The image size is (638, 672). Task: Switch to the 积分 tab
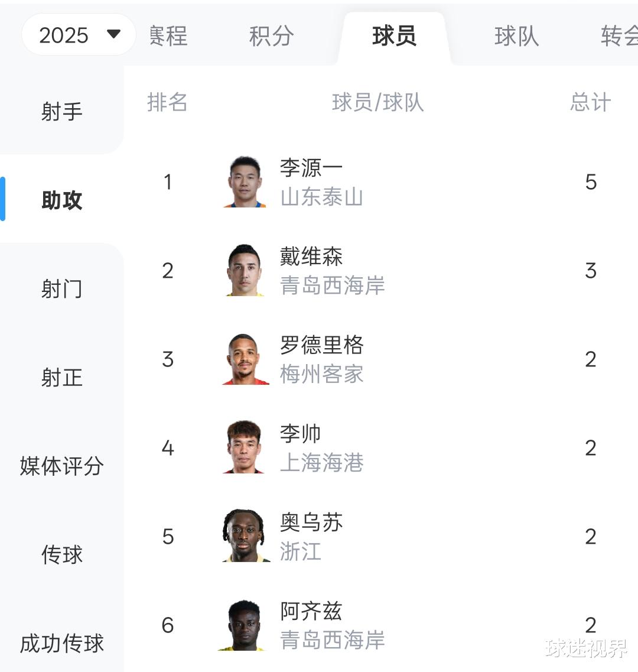(x=271, y=35)
